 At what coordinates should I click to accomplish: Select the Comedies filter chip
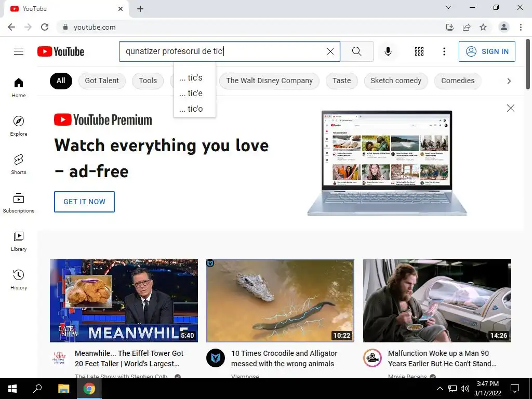tap(458, 81)
